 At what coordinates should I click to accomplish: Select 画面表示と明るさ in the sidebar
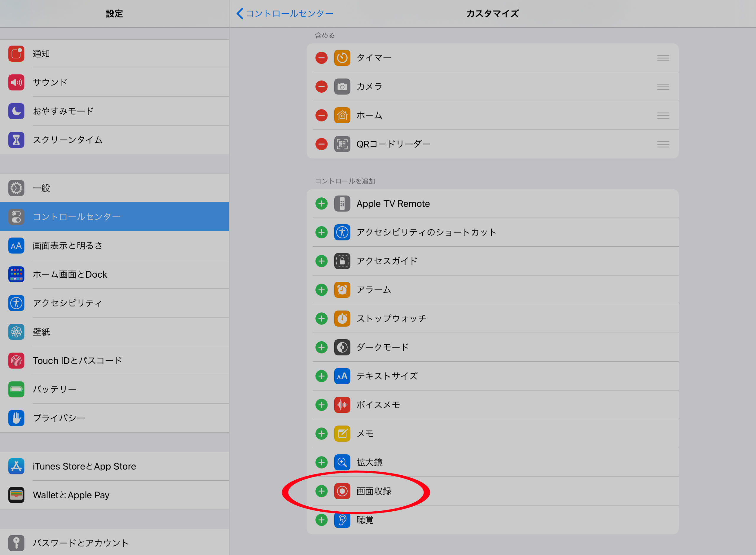click(x=115, y=245)
